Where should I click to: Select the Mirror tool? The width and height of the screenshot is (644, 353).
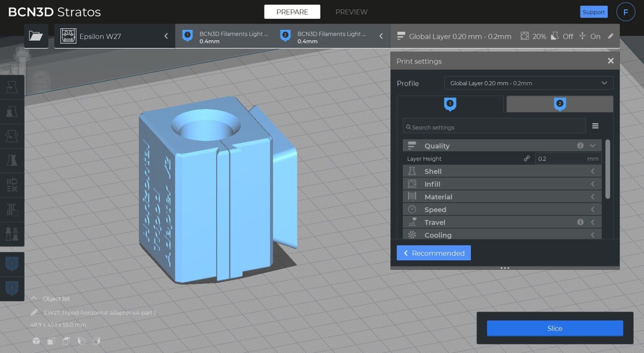click(12, 161)
